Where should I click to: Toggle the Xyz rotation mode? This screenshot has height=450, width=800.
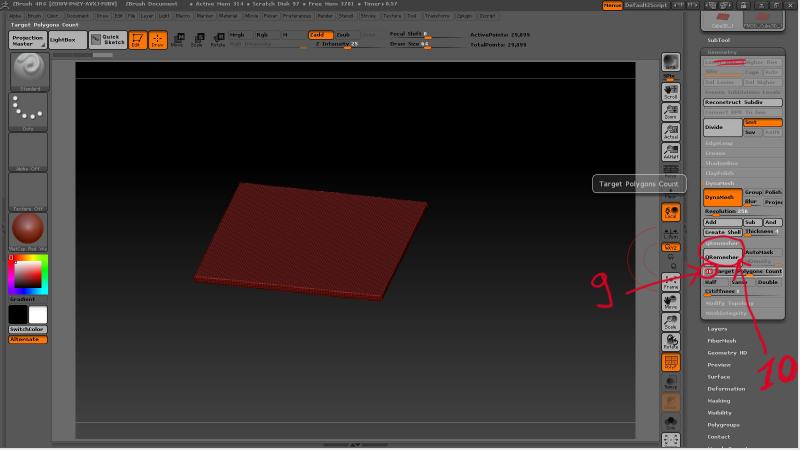point(671,247)
